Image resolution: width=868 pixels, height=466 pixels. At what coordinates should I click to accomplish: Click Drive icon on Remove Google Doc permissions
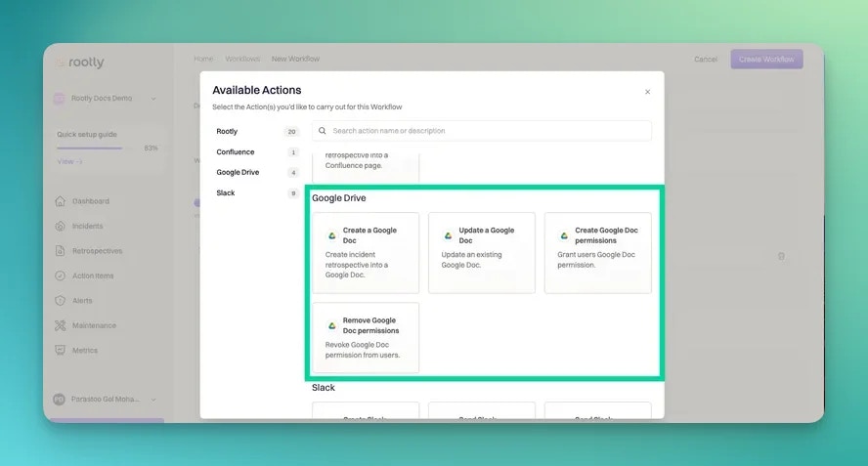(x=332, y=326)
